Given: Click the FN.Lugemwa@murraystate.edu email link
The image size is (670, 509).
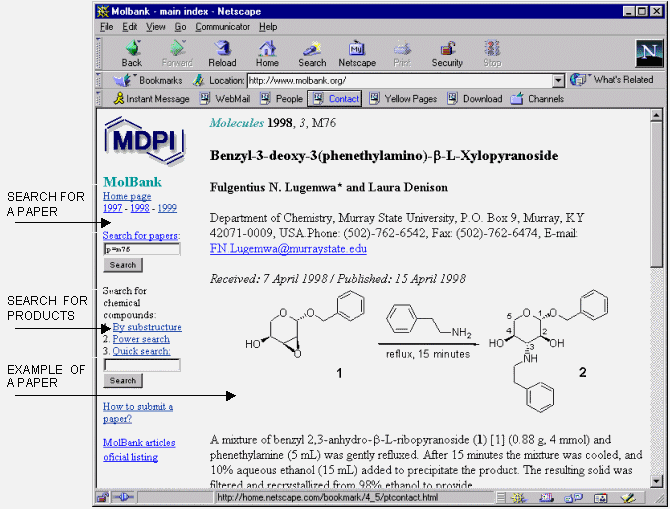Looking at the screenshot, I should (x=288, y=249).
